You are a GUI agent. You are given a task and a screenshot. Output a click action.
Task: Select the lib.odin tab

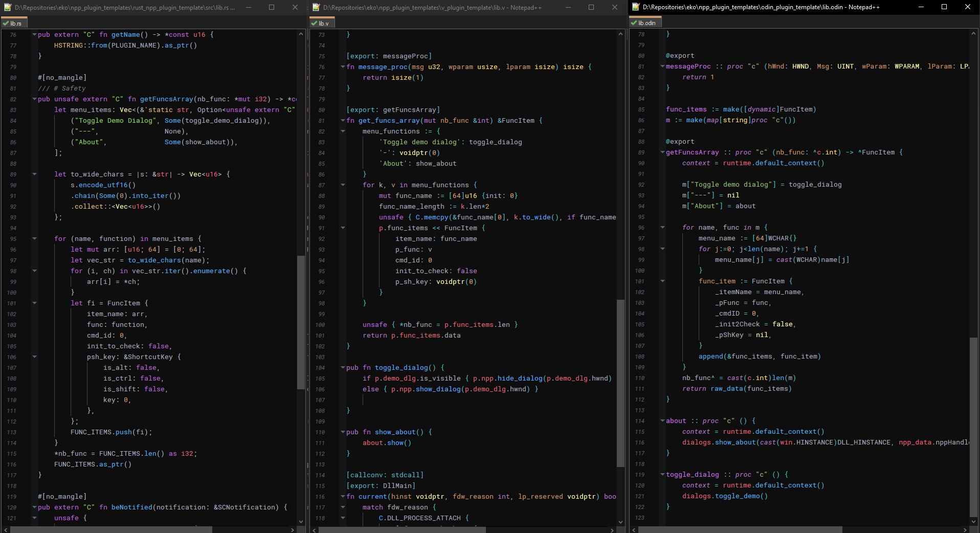click(x=645, y=23)
